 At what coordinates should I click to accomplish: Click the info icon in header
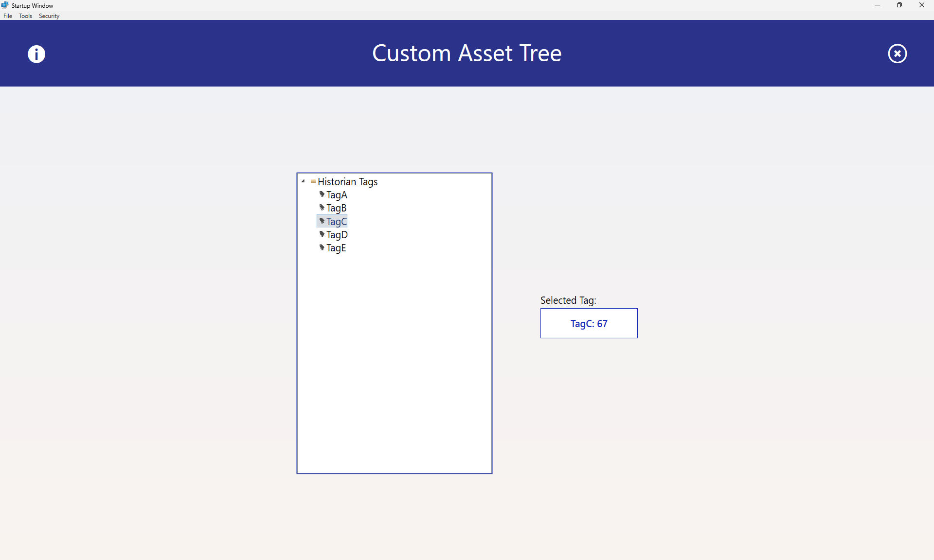[36, 54]
